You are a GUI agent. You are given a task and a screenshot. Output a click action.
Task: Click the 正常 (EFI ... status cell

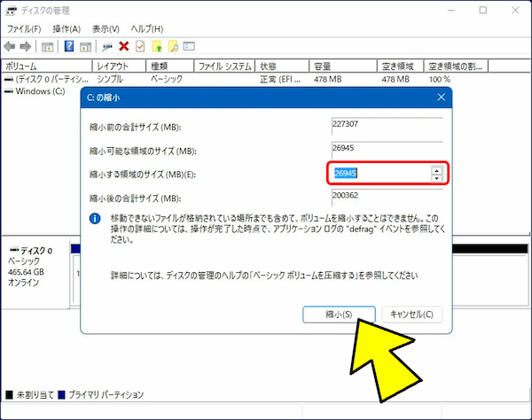[x=280, y=80]
